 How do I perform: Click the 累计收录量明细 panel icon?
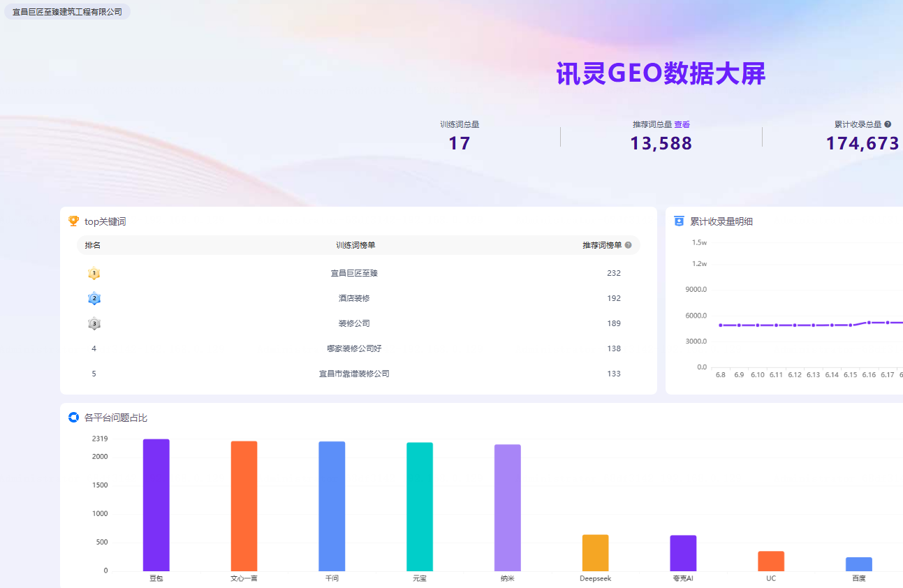pos(679,221)
